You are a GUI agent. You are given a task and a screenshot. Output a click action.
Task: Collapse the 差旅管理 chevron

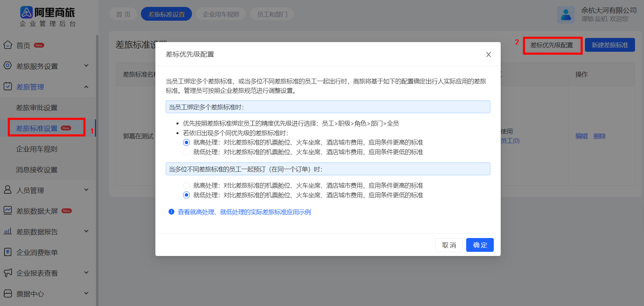86,87
